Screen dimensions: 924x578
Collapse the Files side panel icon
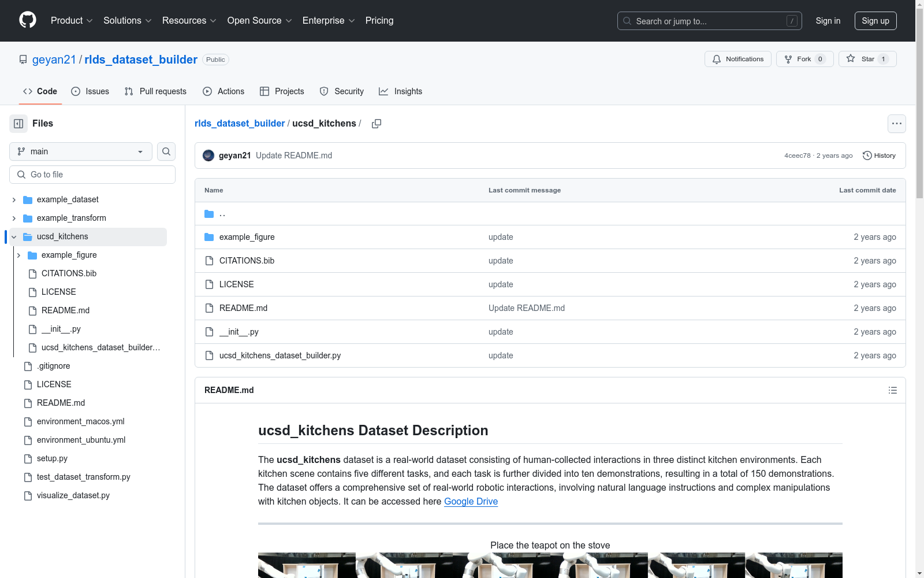(x=18, y=124)
